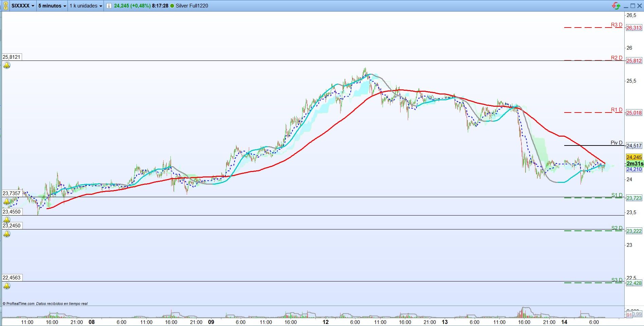Viewport: 644px width, 326px height.
Task: Click the alert bell under 23,4550
Action: click(x=7, y=220)
